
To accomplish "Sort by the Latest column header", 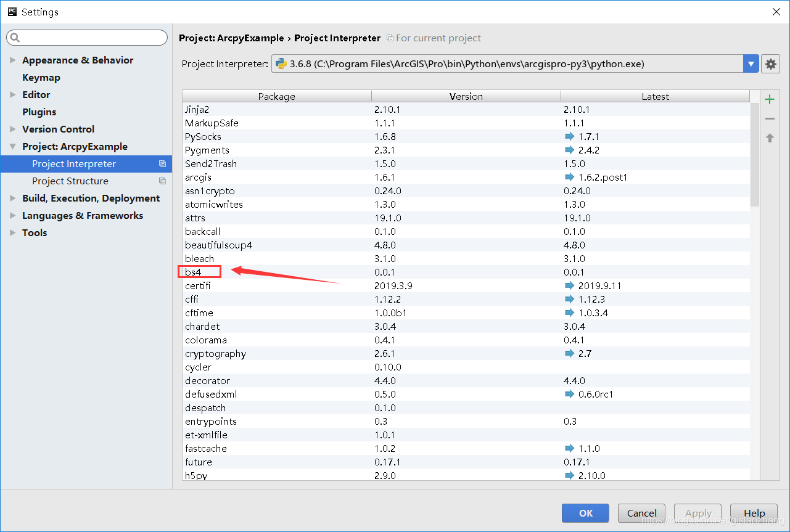I will [656, 96].
